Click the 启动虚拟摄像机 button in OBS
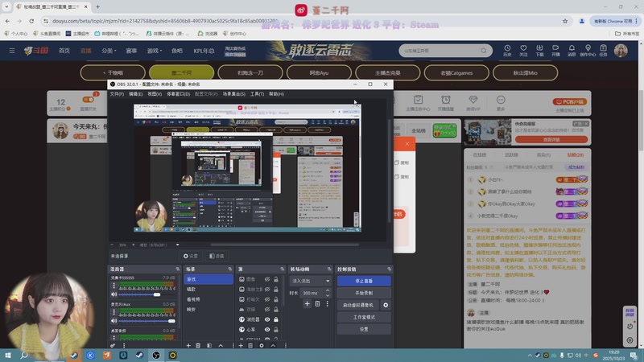 358,305
